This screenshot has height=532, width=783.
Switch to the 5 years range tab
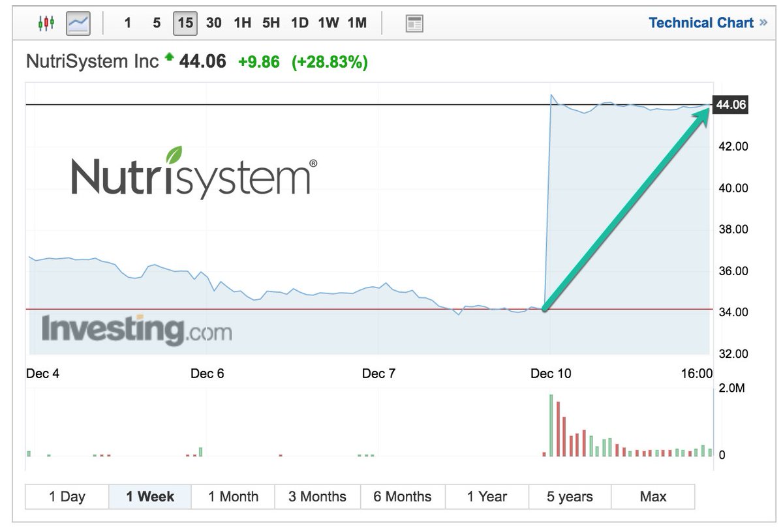click(570, 497)
